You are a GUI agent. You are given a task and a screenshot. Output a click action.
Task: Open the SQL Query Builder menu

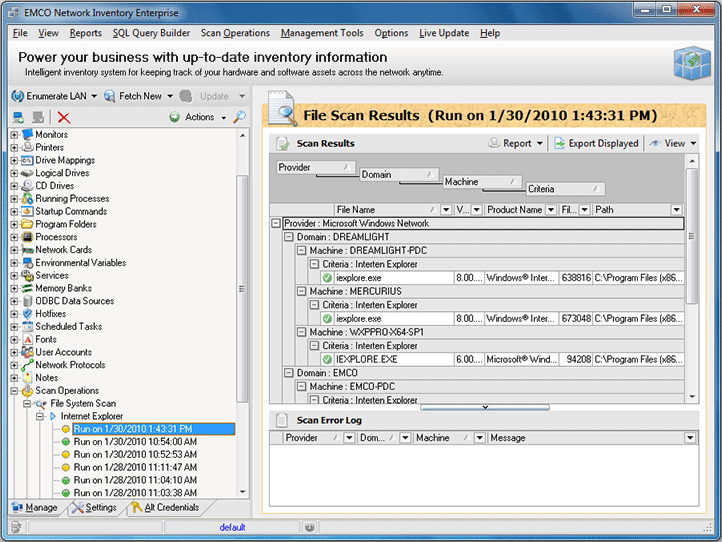[151, 33]
